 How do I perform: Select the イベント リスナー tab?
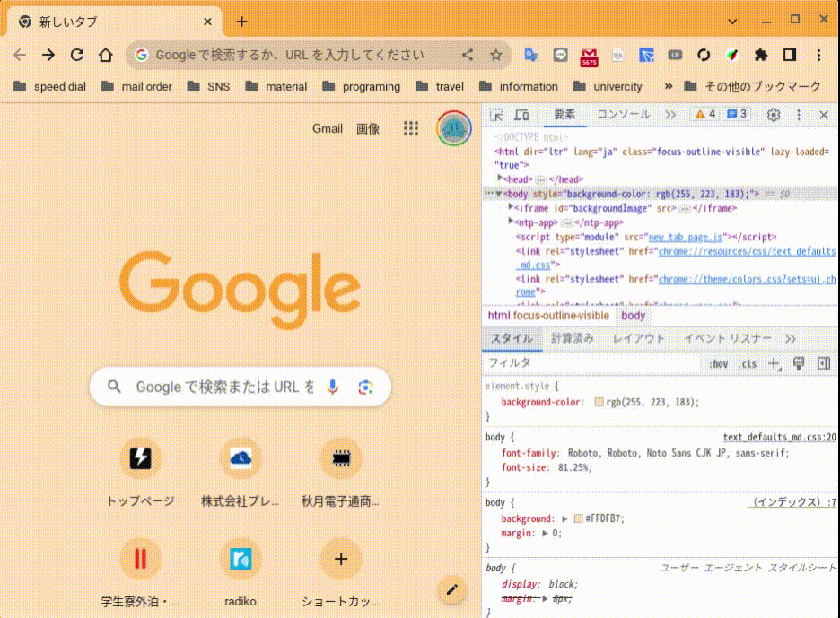728,339
